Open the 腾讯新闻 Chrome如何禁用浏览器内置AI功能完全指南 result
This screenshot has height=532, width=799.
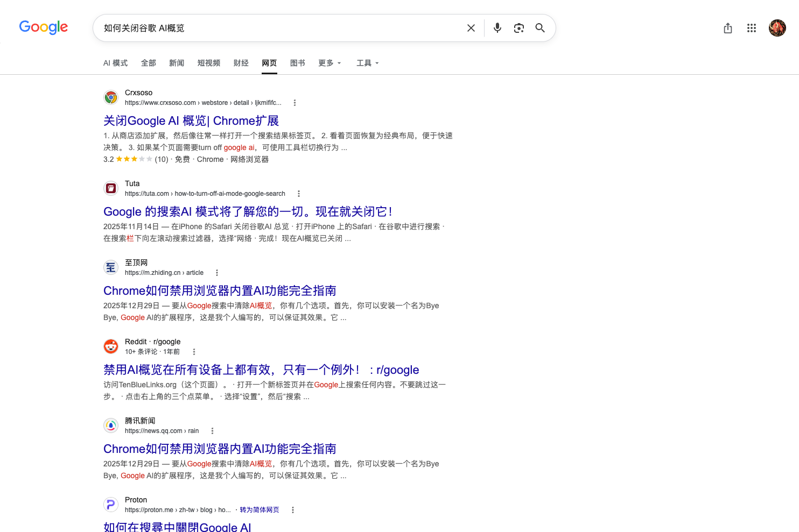[220, 449]
